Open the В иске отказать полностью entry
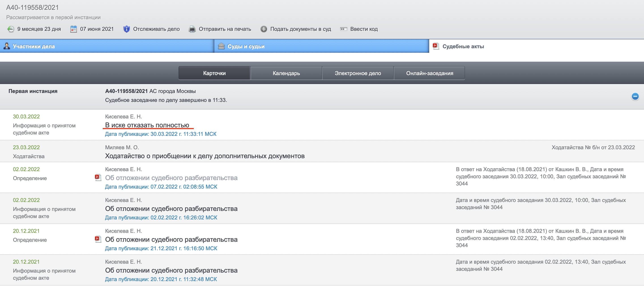Image resolution: width=644 pixels, height=286 pixels. (147, 125)
